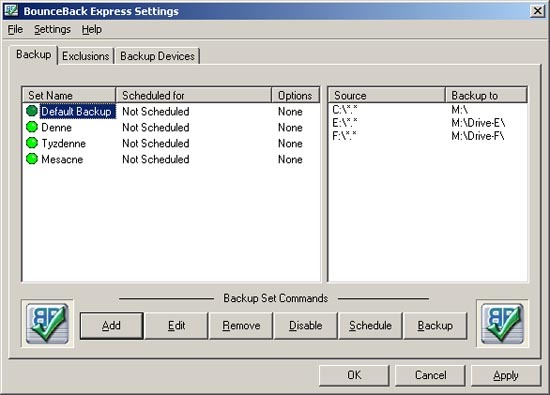Screen dimensions: 550x395
Task: Click the green status icon beside Tyzdenne
Action: pyautogui.click(x=32, y=143)
